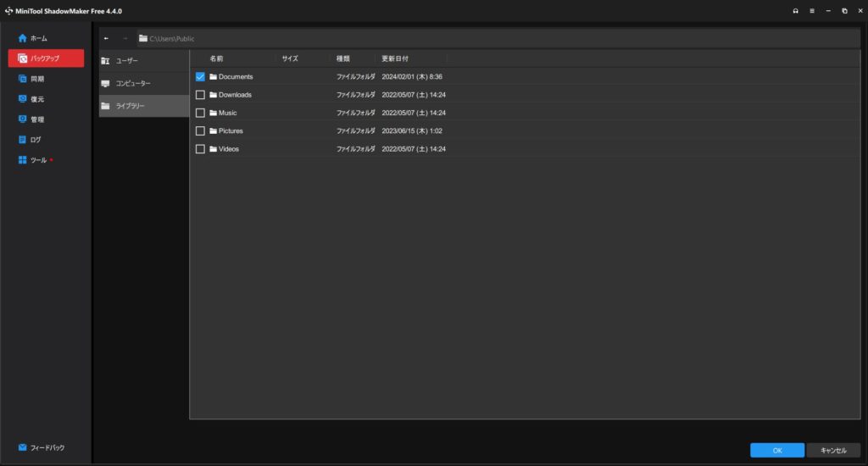Click the C:\Users\Public path field
The height and width of the screenshot is (466, 868).
pyautogui.click(x=500, y=38)
